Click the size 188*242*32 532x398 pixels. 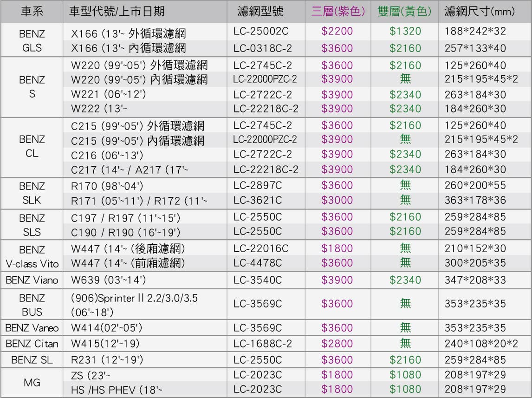coord(475,31)
